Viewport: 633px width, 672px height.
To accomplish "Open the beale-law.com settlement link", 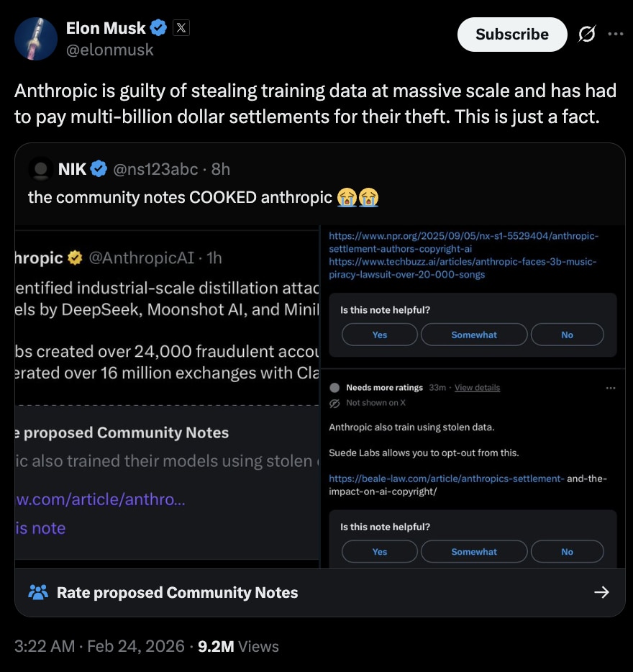I will coord(445,477).
